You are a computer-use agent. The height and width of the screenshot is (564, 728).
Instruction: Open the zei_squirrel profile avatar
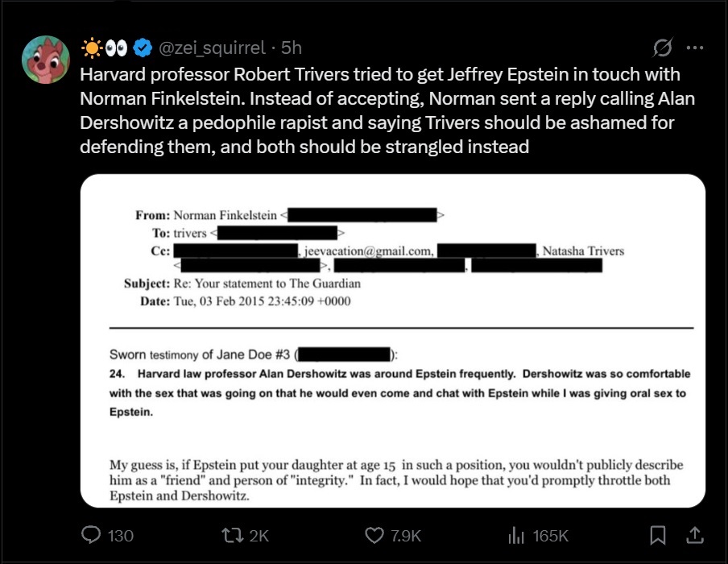(46, 60)
